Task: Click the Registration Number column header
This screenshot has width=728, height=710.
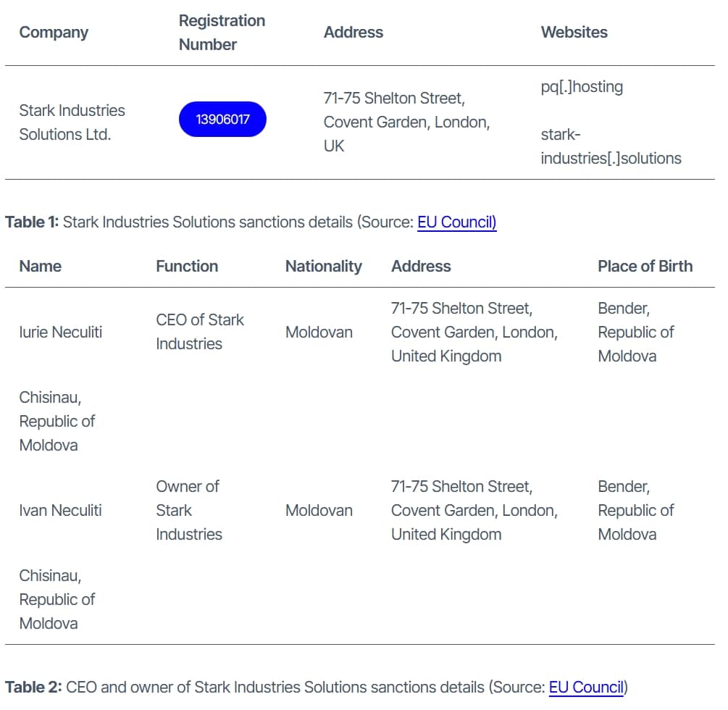Action: coord(222,33)
